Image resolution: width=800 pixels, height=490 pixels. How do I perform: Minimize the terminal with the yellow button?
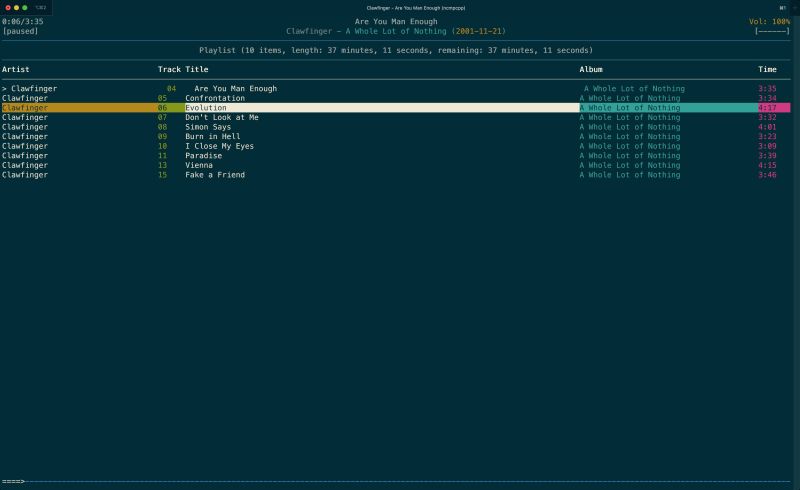(x=16, y=8)
